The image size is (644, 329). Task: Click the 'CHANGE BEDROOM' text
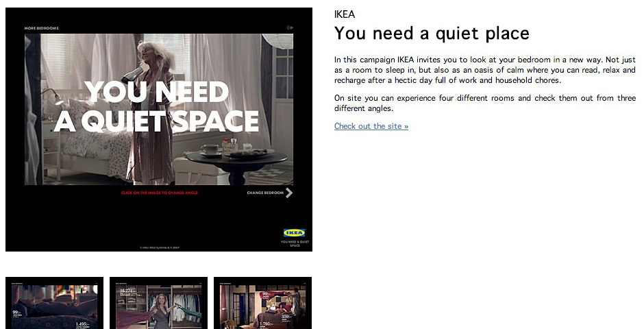(x=265, y=193)
